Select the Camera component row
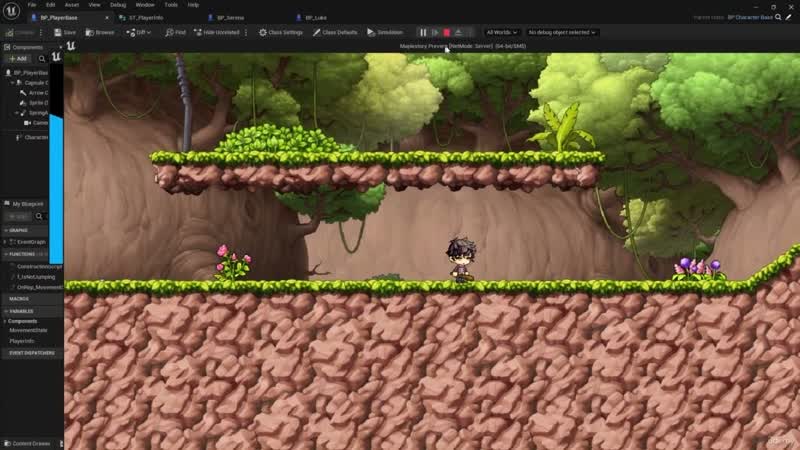The width and height of the screenshot is (800, 450). tap(36, 123)
